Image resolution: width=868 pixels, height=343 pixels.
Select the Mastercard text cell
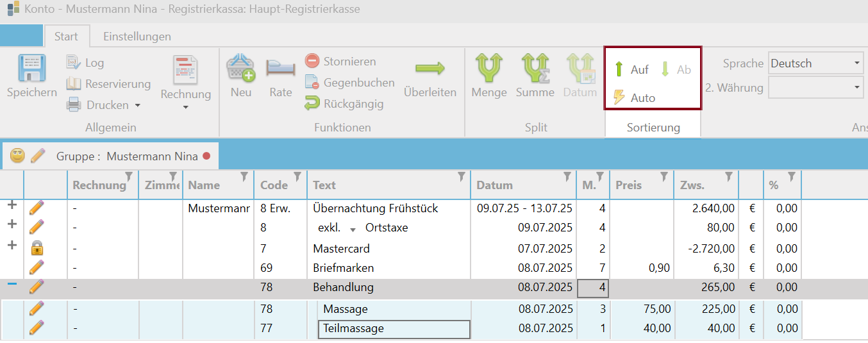click(x=388, y=249)
